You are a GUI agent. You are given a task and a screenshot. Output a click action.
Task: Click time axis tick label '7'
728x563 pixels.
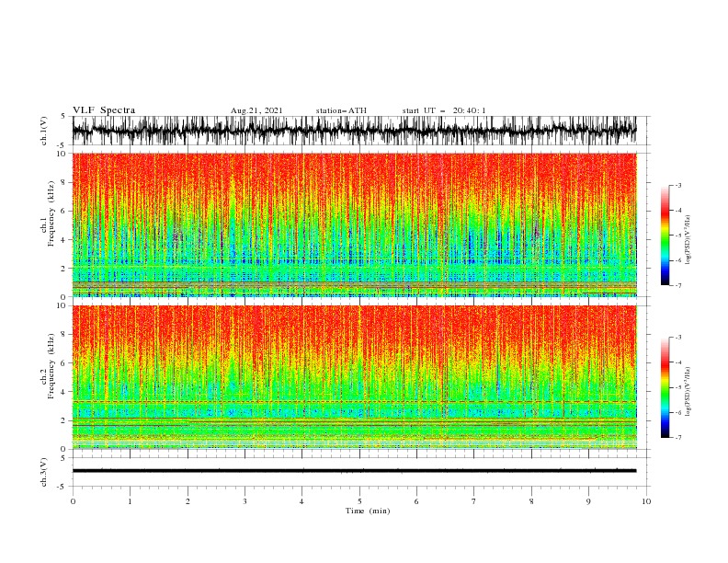tap(474, 501)
